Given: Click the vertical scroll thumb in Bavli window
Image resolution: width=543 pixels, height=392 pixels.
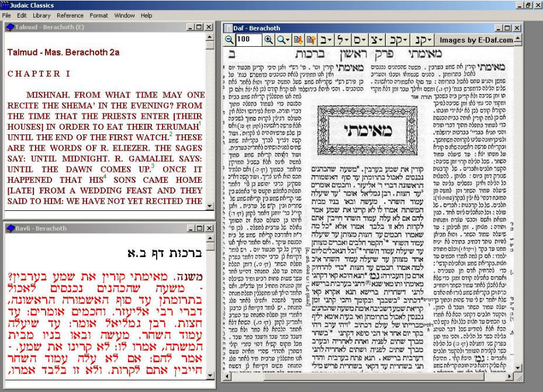Looking at the screenshot, I should pos(210,246).
